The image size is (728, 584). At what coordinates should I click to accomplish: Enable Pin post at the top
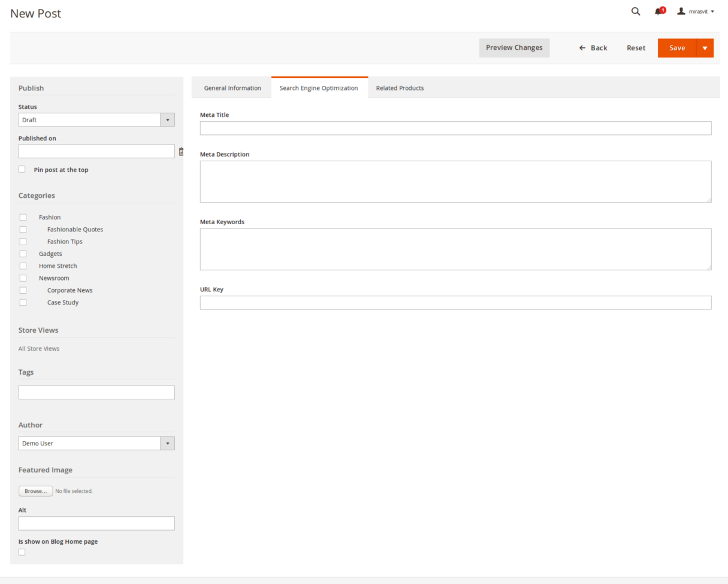[x=22, y=169]
